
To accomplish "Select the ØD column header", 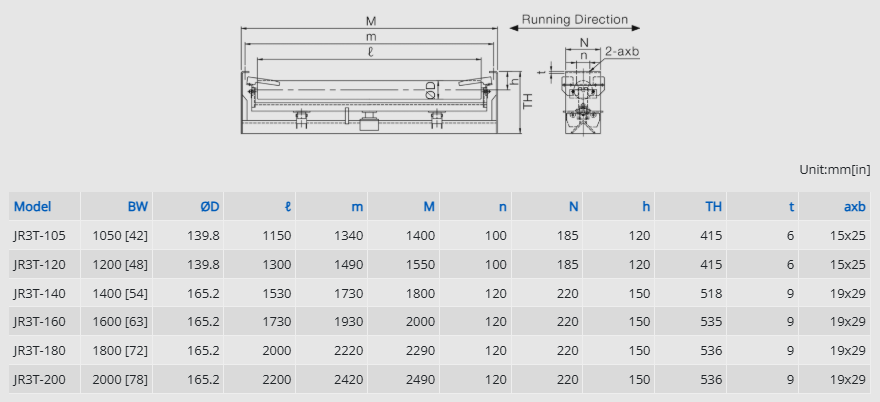I will [208, 207].
